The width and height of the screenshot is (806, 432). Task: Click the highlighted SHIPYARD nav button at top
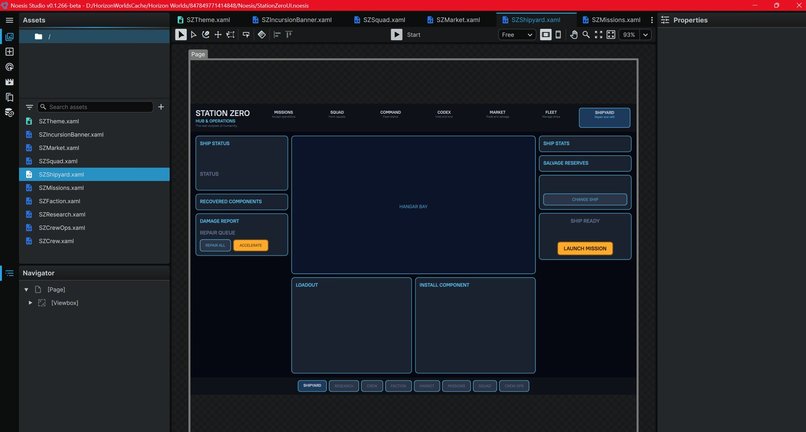(604, 117)
